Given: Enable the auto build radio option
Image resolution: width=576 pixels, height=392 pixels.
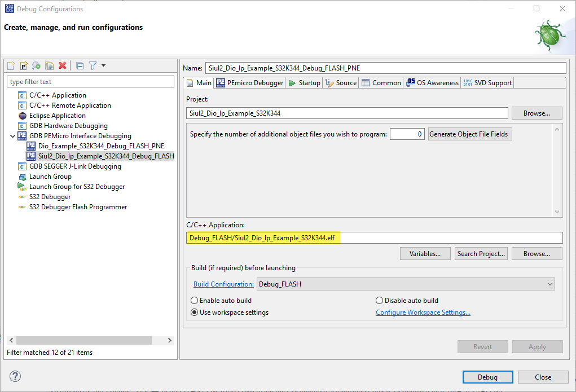Looking at the screenshot, I should click(195, 301).
